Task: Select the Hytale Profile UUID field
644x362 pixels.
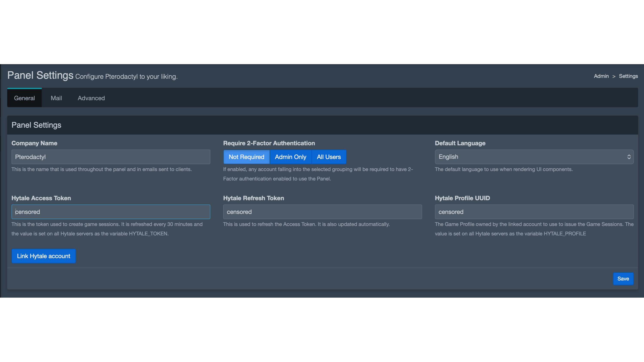Action: click(x=534, y=212)
